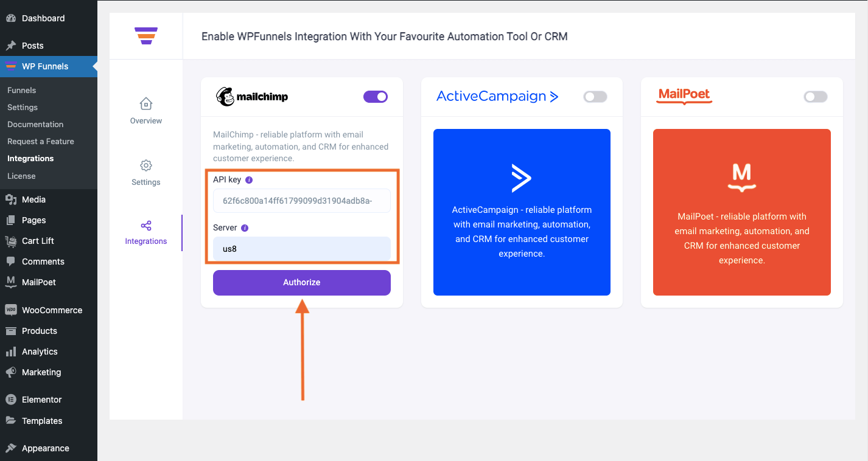Click the Media icon in sidebar

11,199
